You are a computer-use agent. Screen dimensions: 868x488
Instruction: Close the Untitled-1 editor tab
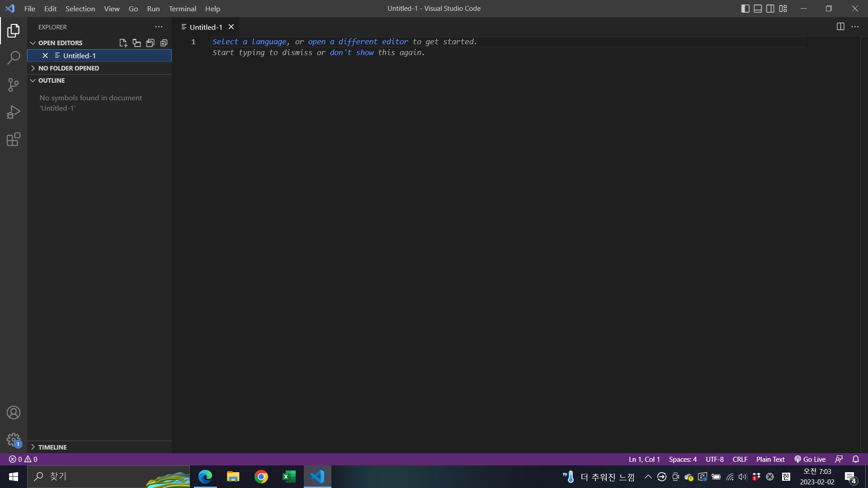231,27
